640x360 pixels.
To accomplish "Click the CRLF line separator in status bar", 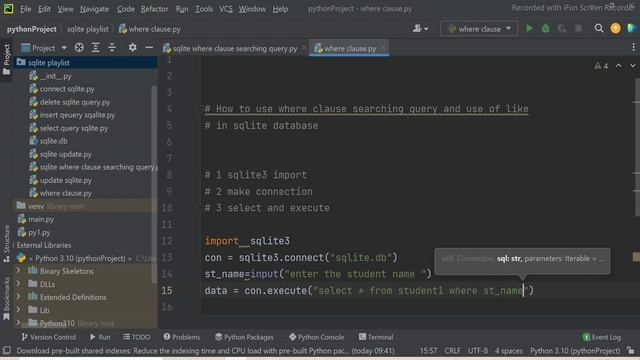I will 452,351.
